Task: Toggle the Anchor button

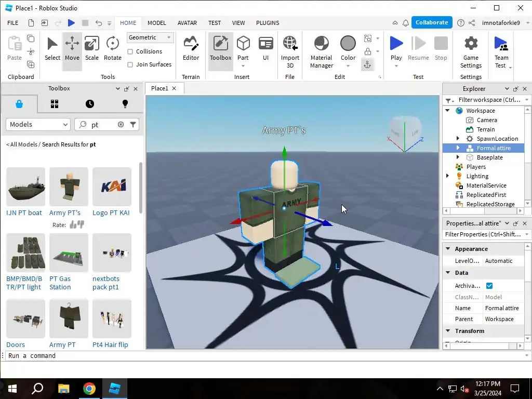Action: click(367, 65)
